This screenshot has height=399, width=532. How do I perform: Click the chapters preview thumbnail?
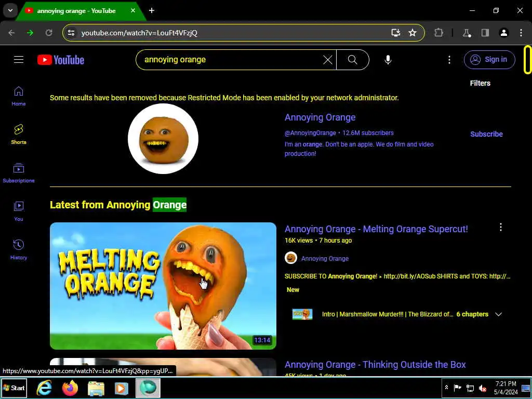point(302,314)
